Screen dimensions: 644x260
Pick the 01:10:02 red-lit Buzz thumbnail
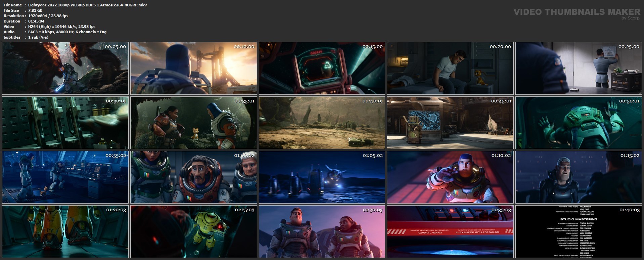tap(450, 177)
